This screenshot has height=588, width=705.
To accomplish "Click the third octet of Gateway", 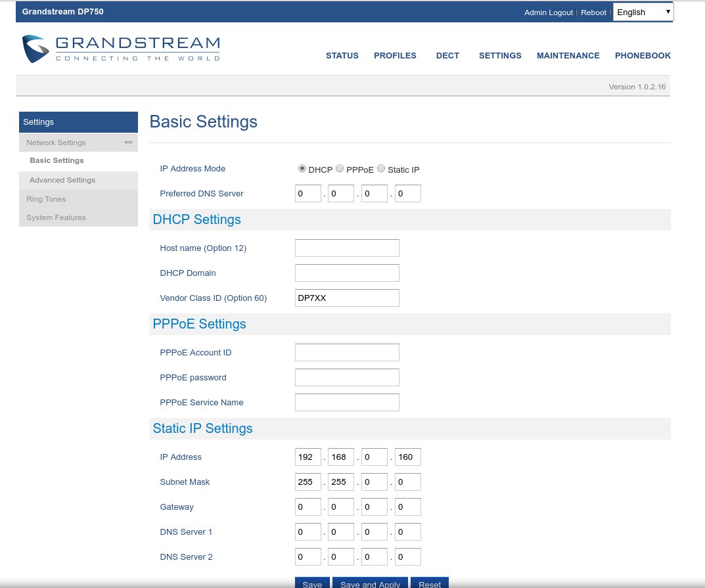I will point(375,507).
